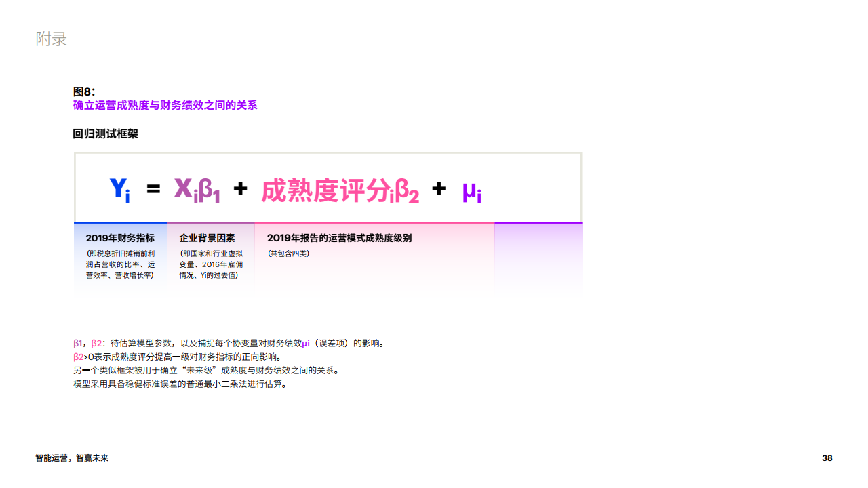Screen dimensions: 868x488
Task: Click the 回归测试框架 subtitle
Action: pos(105,134)
